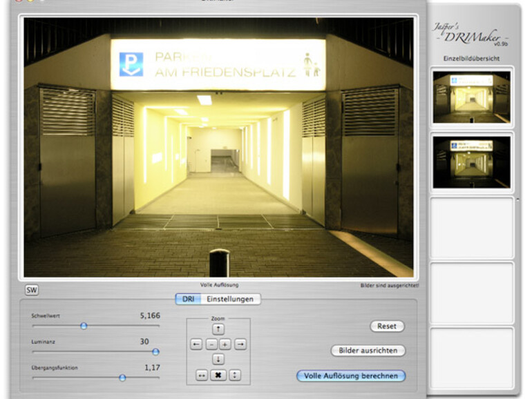
Task: Toggle the SW black-and-white button
Action: tap(32, 291)
